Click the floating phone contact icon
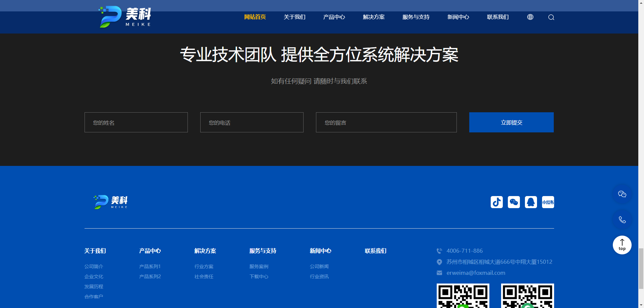This screenshot has width=644, height=308. click(x=622, y=220)
